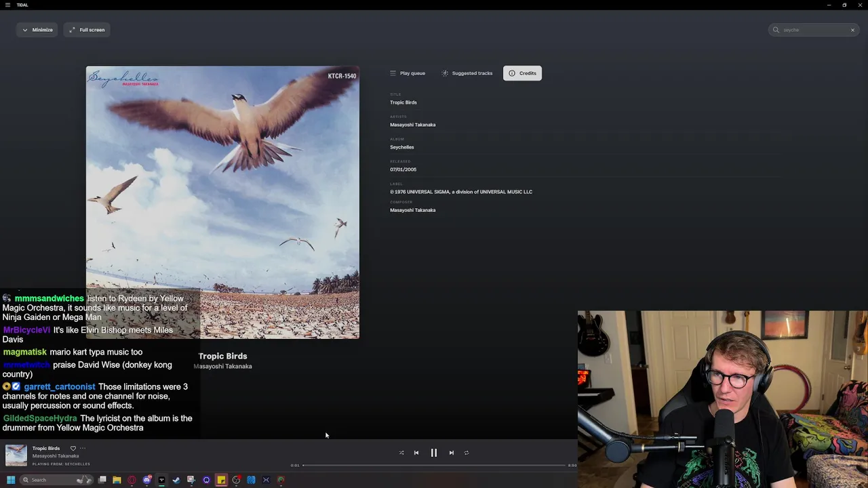
Task: Click Tropic Birds in Title credits
Action: [403, 102]
